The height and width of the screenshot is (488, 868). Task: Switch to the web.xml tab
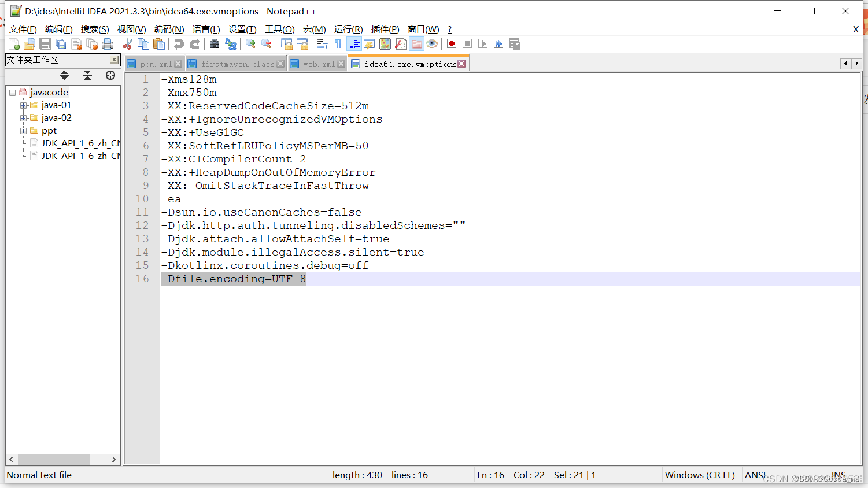point(317,63)
